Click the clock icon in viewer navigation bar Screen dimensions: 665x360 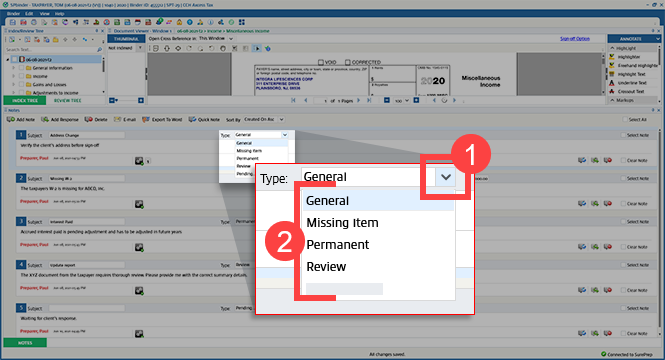click(444, 100)
